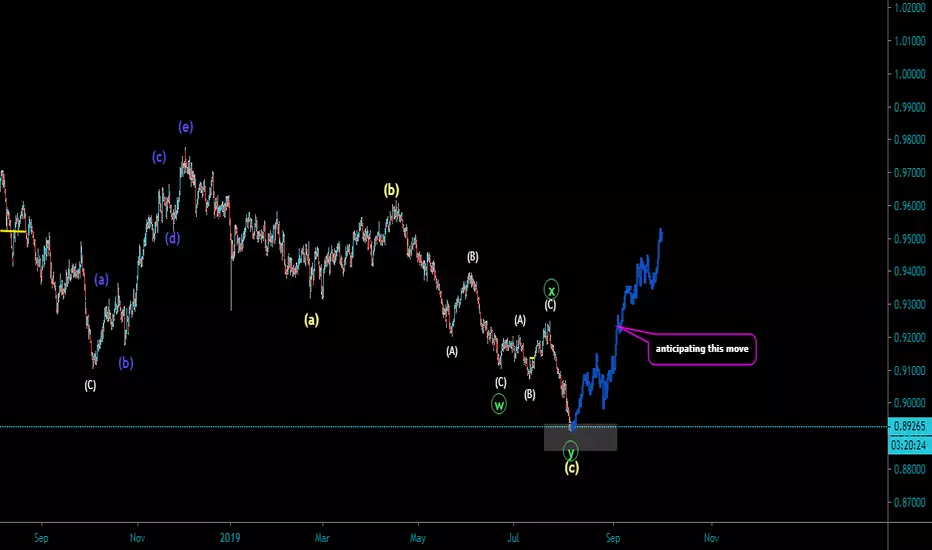Click the Mar label on time axis
The image size is (932, 550).
(x=322, y=538)
